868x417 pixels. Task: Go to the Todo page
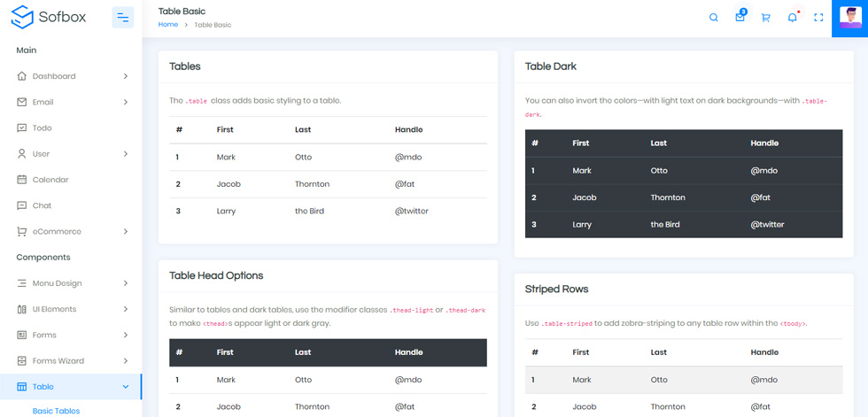tap(71, 127)
